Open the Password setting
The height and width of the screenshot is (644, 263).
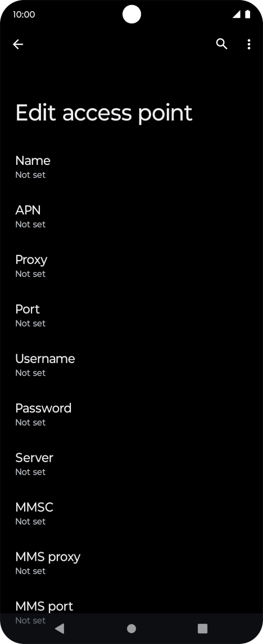[x=131, y=414]
